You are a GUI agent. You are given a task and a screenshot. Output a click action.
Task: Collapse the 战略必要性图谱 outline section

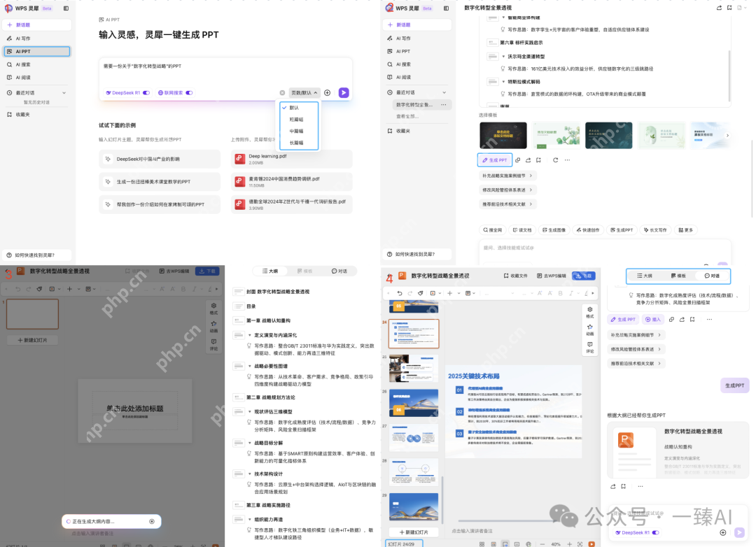click(250, 367)
